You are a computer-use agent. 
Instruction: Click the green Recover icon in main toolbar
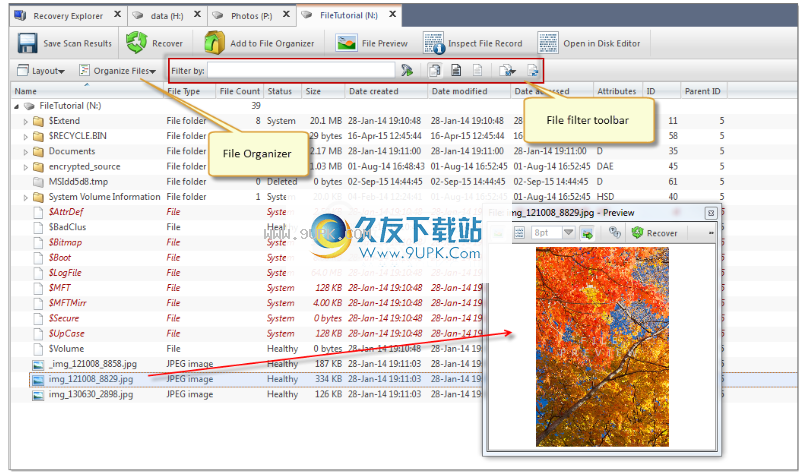click(136, 43)
